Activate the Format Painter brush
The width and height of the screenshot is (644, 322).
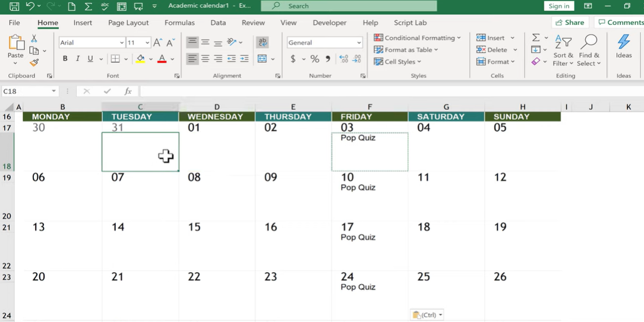click(x=34, y=63)
